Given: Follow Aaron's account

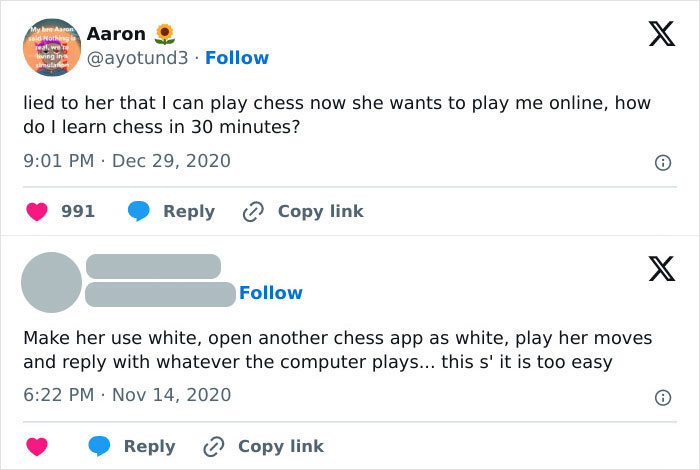Looking at the screenshot, I should point(237,58).
